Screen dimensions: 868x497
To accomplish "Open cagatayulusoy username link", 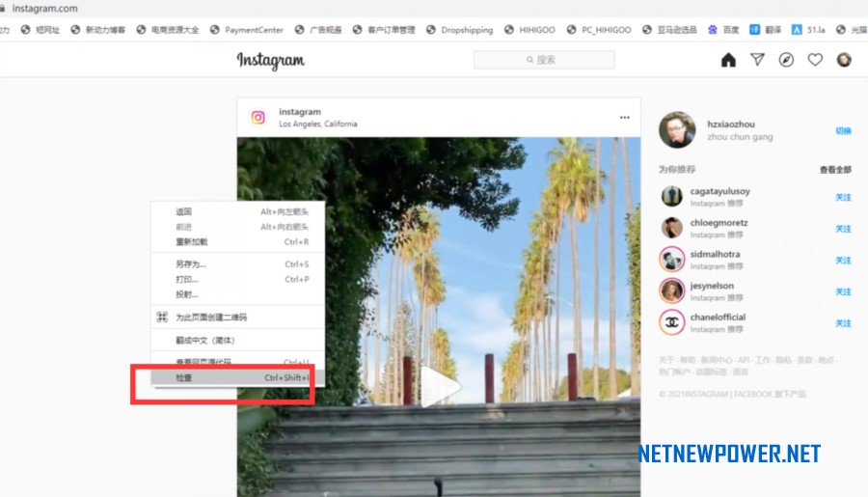I will [x=719, y=191].
